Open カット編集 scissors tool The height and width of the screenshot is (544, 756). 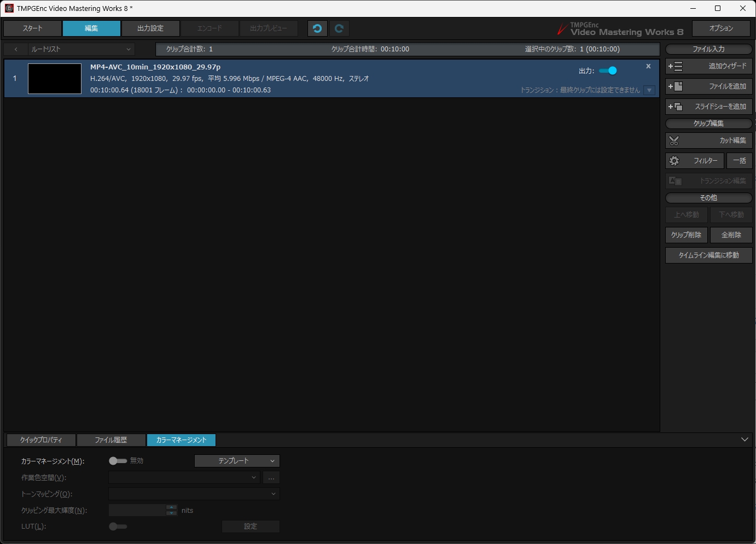point(708,141)
